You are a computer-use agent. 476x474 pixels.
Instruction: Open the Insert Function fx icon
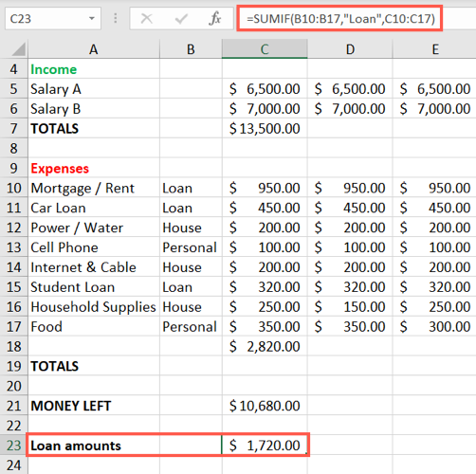215,18
